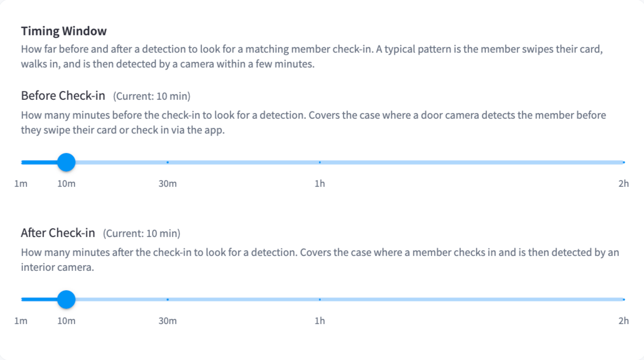Set Before Check-in slider to 2h end
644x360 pixels.
(x=624, y=162)
